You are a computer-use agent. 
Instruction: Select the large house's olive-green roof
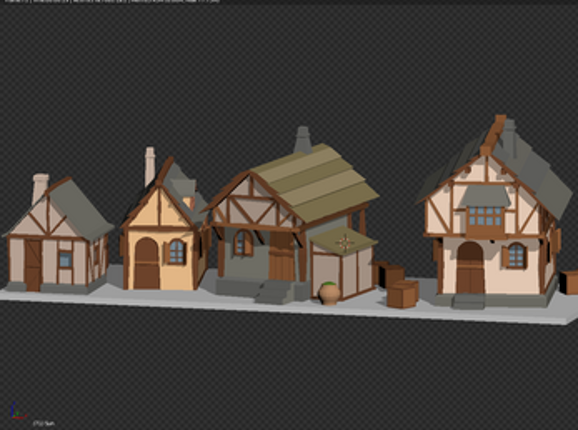pyautogui.click(x=315, y=182)
